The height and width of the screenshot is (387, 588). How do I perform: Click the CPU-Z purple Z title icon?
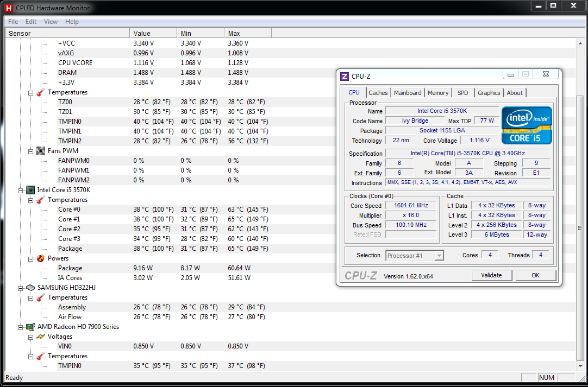(344, 77)
